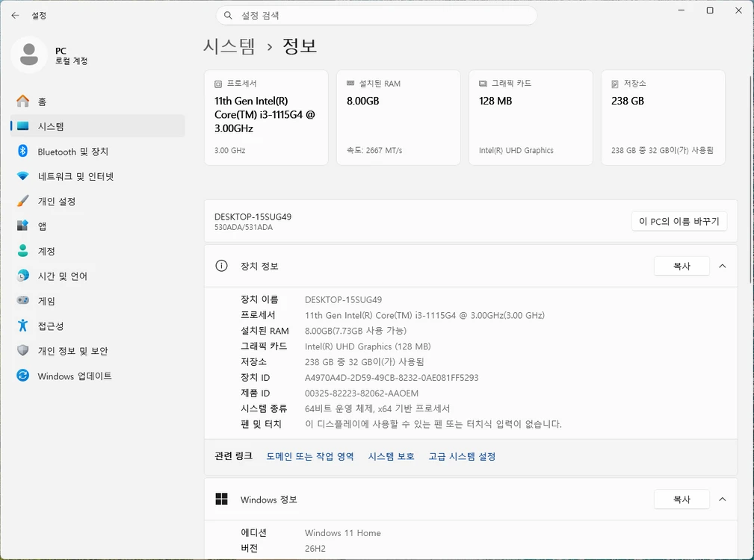
Task: Click the PC account avatar
Action: [29, 55]
